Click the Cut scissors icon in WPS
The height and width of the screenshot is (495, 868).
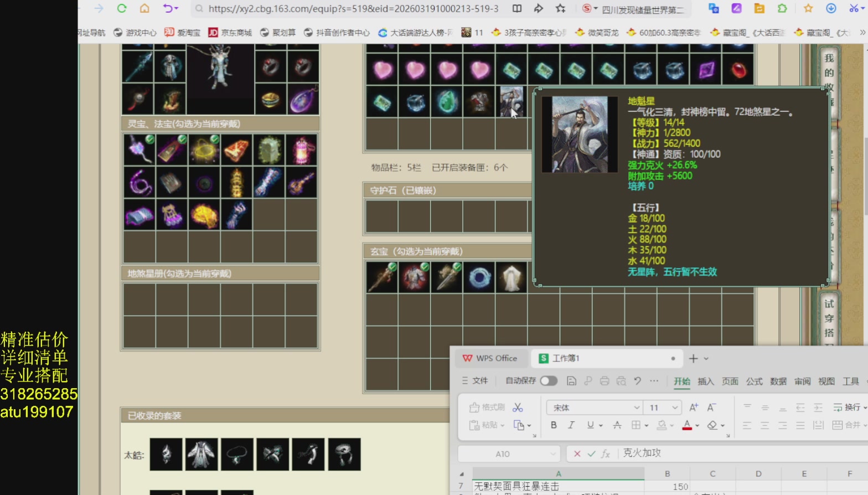(x=518, y=408)
